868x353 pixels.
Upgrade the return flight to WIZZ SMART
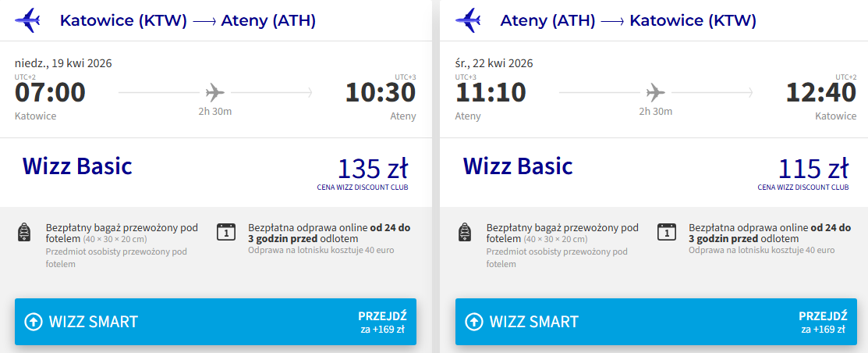point(656,322)
